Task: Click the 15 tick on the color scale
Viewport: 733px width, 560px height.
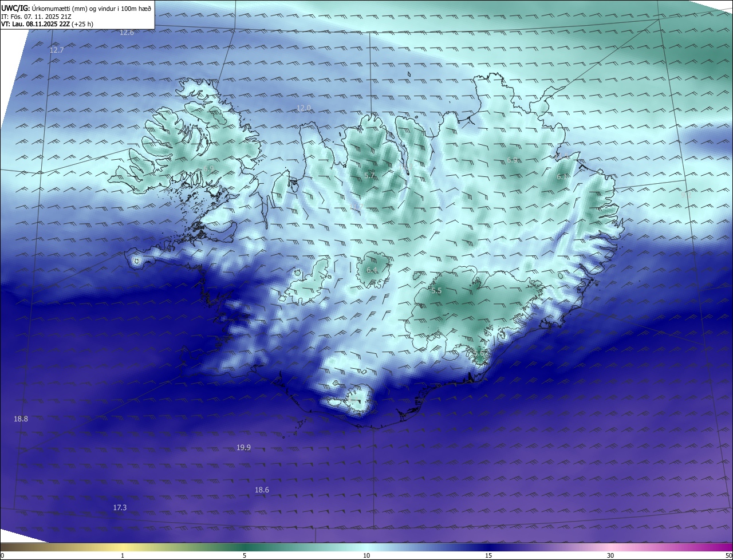Action: coord(488,556)
